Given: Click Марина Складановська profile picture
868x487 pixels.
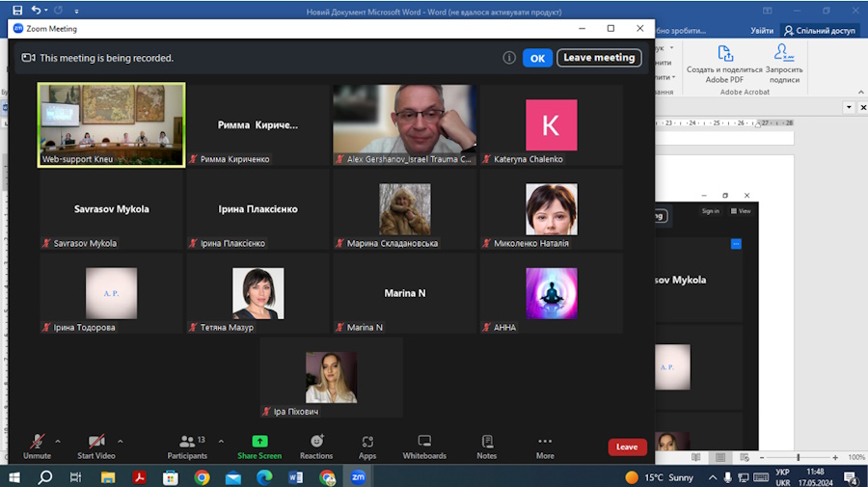Looking at the screenshot, I should tap(405, 209).
